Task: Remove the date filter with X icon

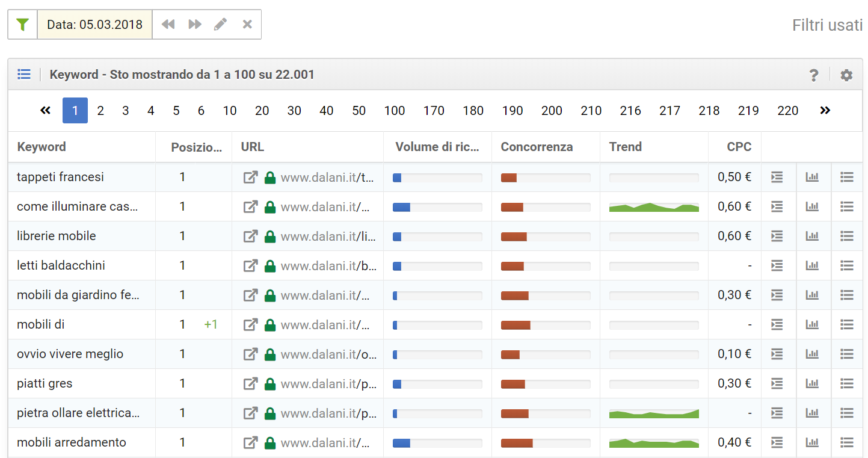Action: [x=247, y=25]
